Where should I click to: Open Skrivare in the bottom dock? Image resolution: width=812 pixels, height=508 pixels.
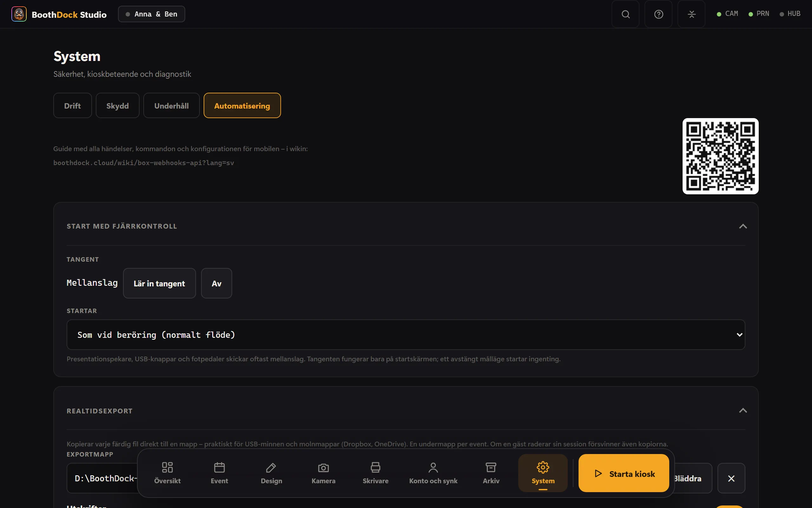[x=375, y=473]
